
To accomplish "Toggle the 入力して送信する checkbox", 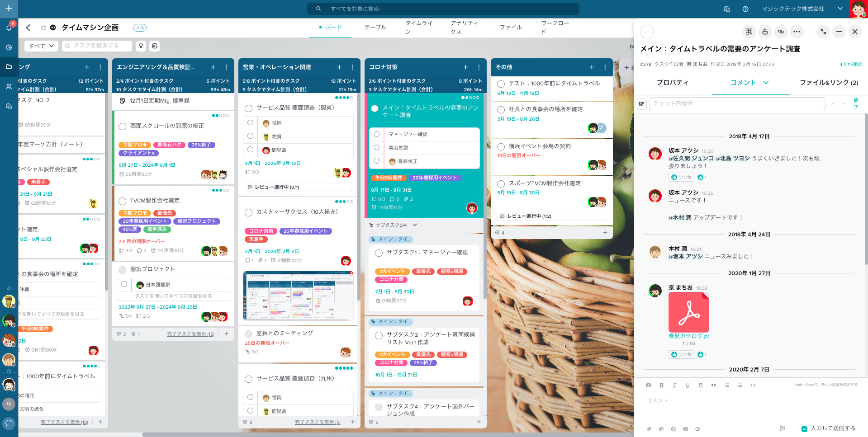I will [804, 429].
